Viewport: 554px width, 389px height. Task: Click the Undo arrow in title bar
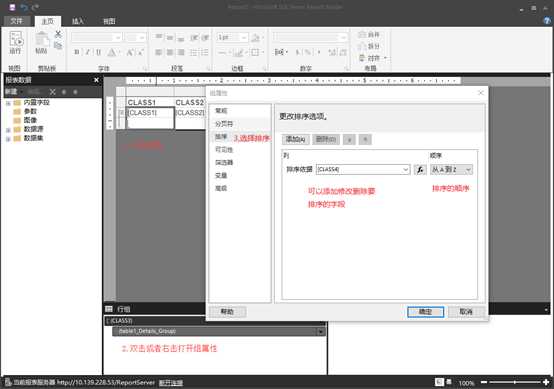(24, 7)
